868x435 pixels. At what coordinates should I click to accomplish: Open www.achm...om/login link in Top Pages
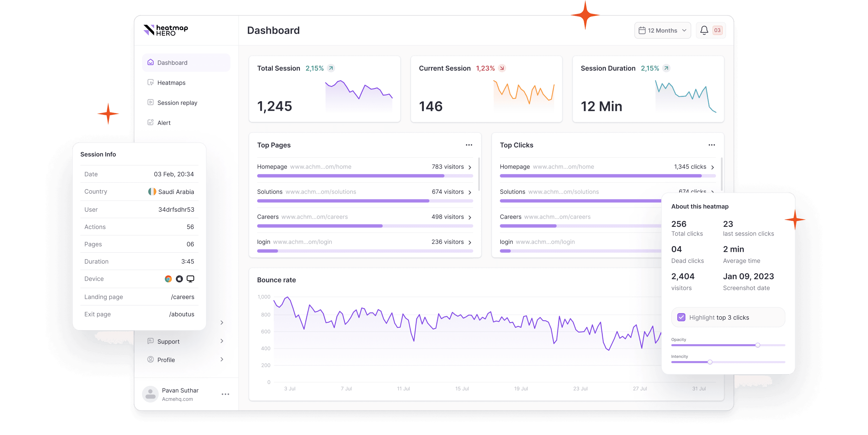tap(302, 242)
